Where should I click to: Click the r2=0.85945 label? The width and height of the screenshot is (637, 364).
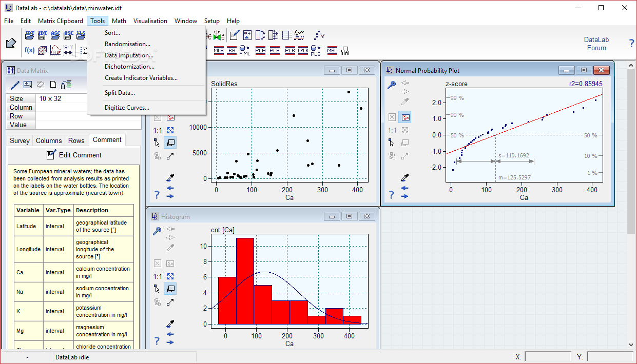pos(586,84)
